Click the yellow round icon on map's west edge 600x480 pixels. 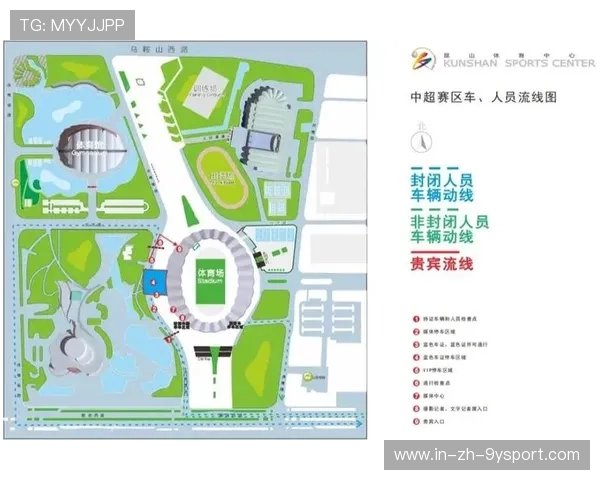[x=15, y=183]
